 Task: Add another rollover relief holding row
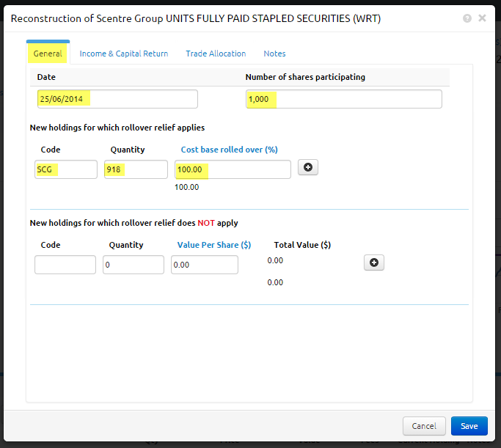tap(308, 167)
